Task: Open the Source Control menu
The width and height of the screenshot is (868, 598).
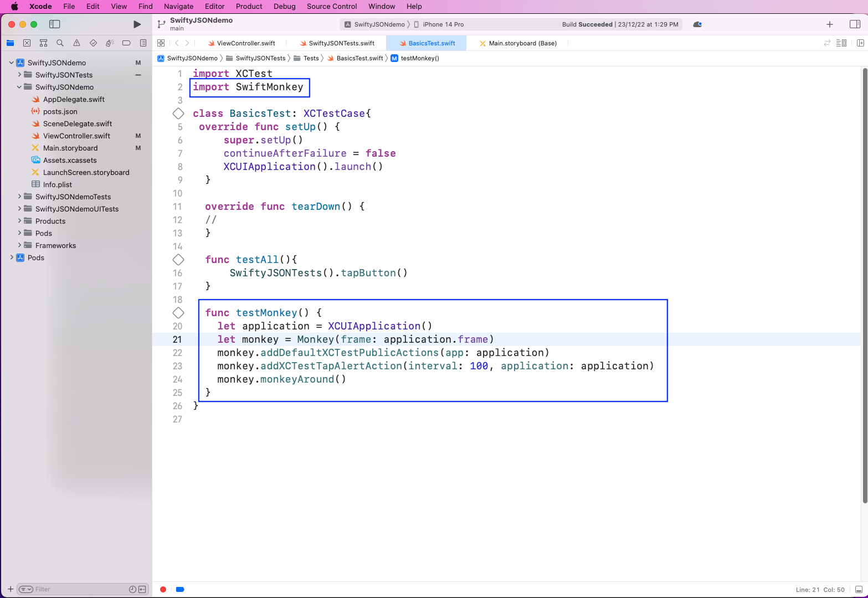Action: pyautogui.click(x=332, y=7)
